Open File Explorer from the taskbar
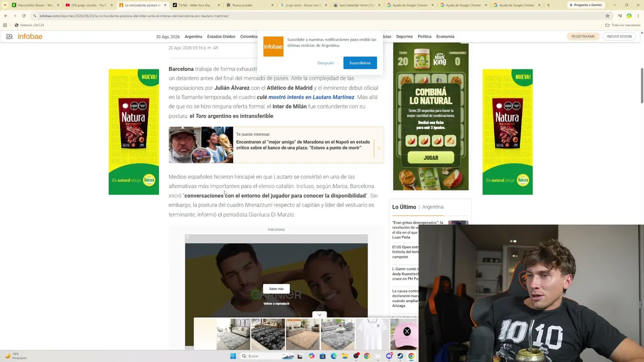Screen dimensions: 644x362 point(345,356)
